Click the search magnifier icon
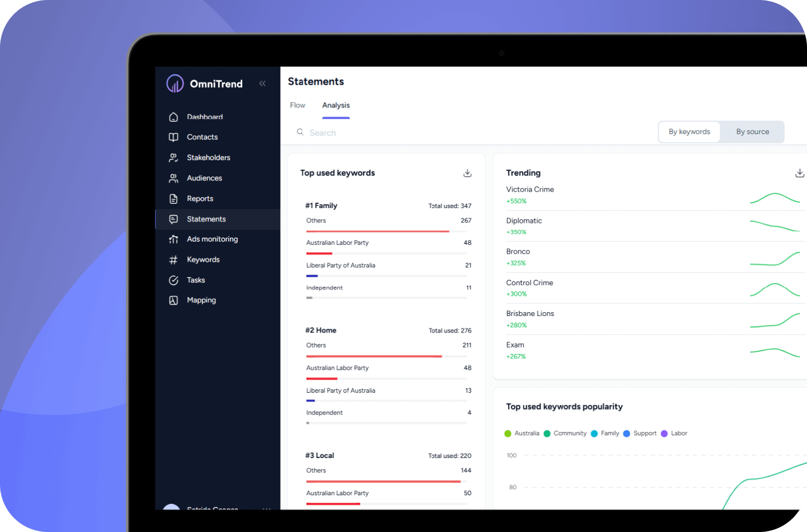Viewport: 807px width, 532px height. click(x=300, y=132)
